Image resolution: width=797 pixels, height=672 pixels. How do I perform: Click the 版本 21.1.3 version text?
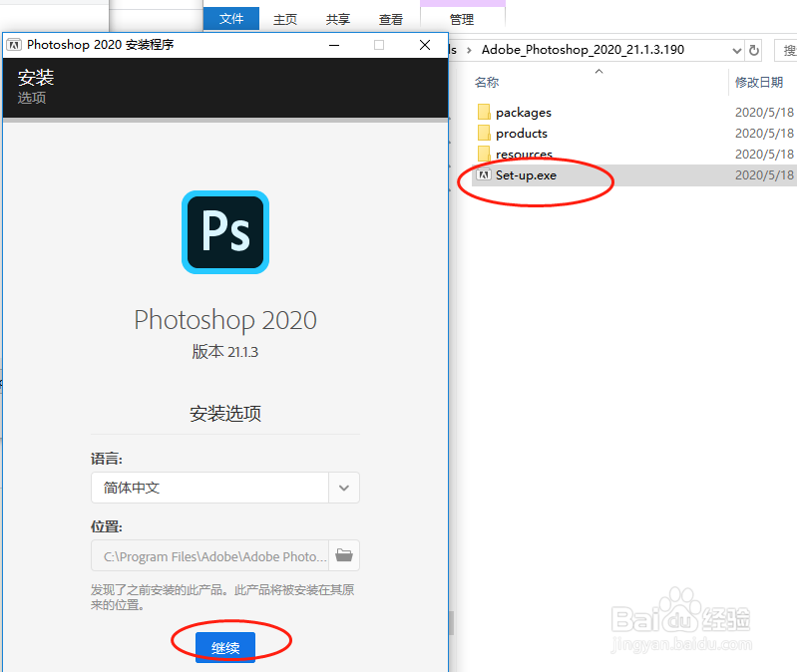(x=225, y=352)
